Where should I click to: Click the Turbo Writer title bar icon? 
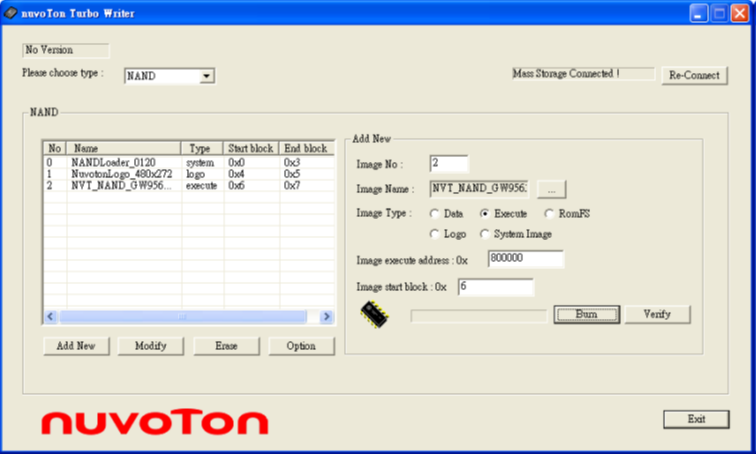click(10, 13)
